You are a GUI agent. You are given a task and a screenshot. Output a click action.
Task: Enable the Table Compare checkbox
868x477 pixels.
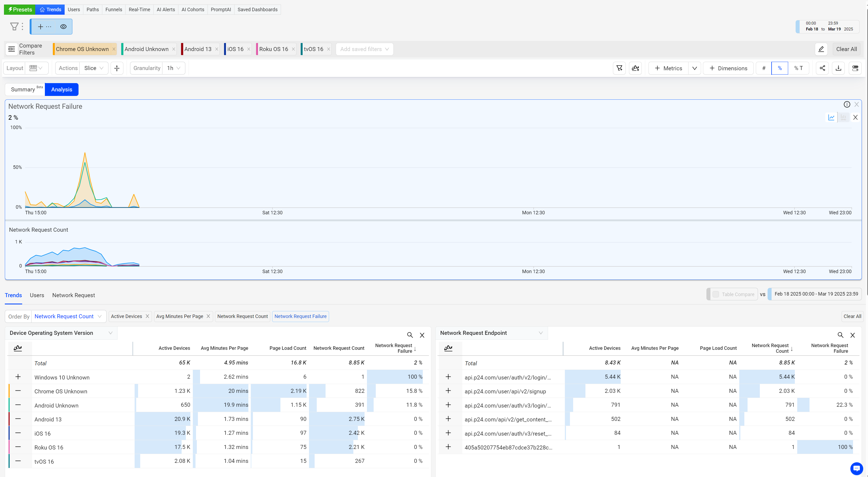coord(716,294)
